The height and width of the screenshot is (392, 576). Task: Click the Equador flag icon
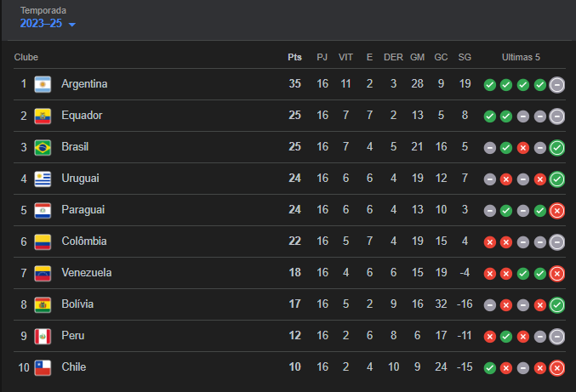click(43, 116)
